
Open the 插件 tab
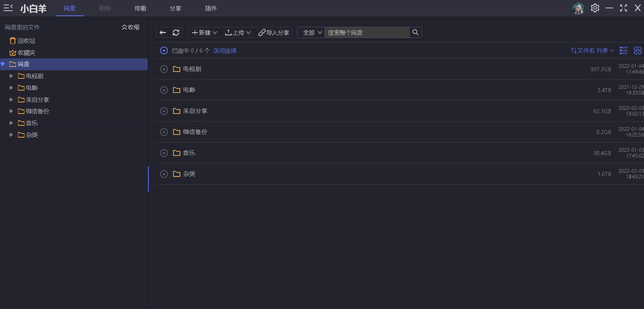point(211,8)
